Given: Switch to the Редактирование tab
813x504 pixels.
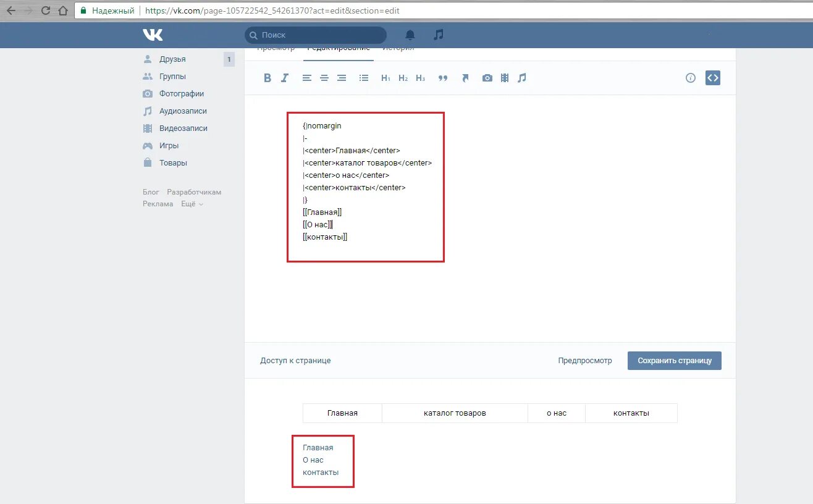Looking at the screenshot, I should tap(339, 49).
